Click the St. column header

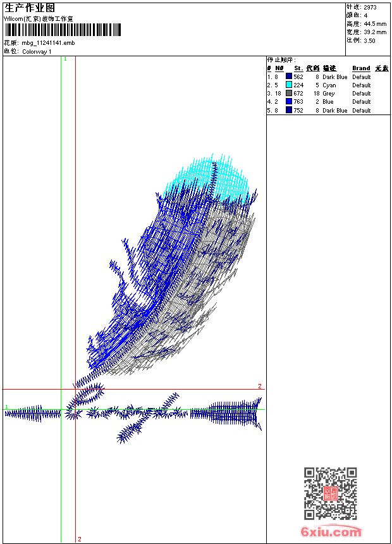click(x=298, y=68)
